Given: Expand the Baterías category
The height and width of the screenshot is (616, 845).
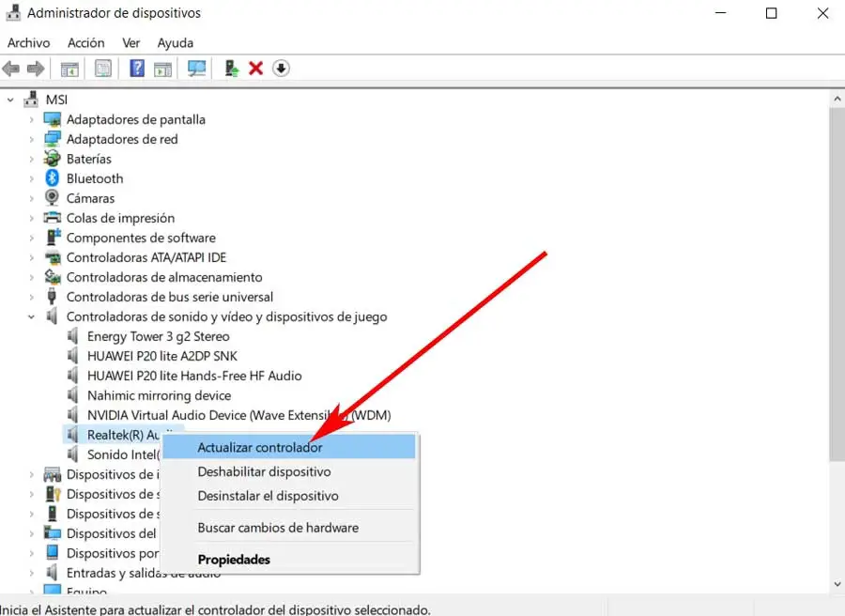Looking at the screenshot, I should [31, 159].
